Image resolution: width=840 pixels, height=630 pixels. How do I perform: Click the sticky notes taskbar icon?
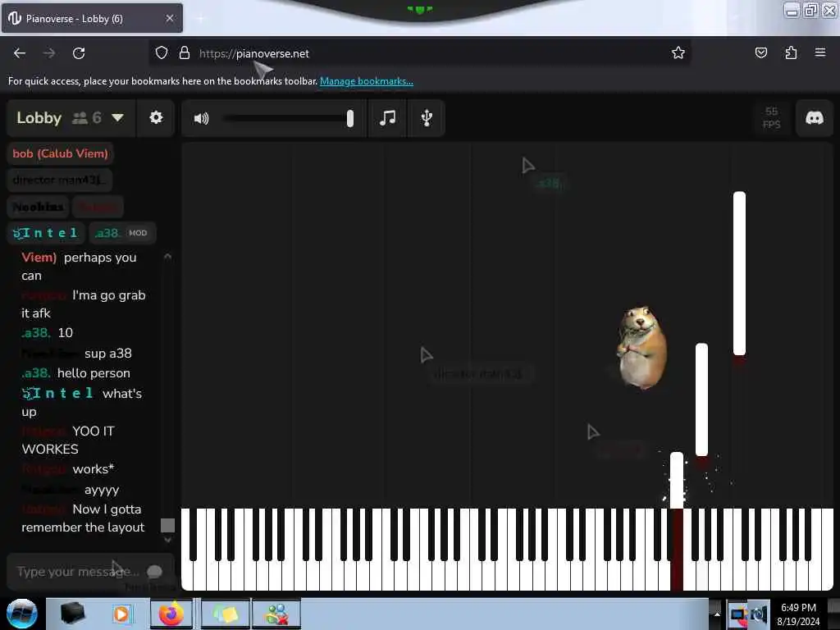[x=225, y=614]
